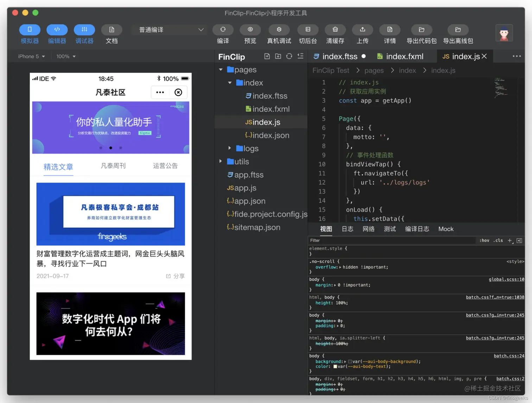532x403 pixels.
Task: Select the 编辑器 (Editor) tool
Action: (57, 34)
